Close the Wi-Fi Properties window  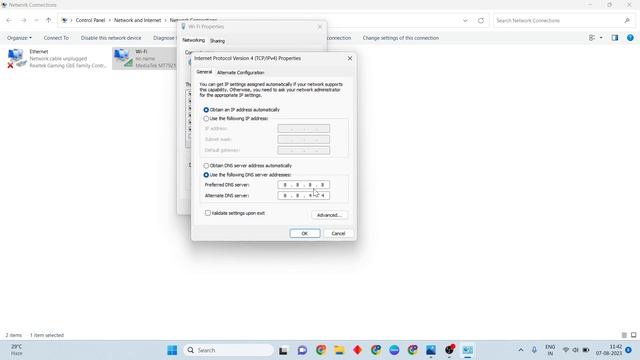click(320, 27)
